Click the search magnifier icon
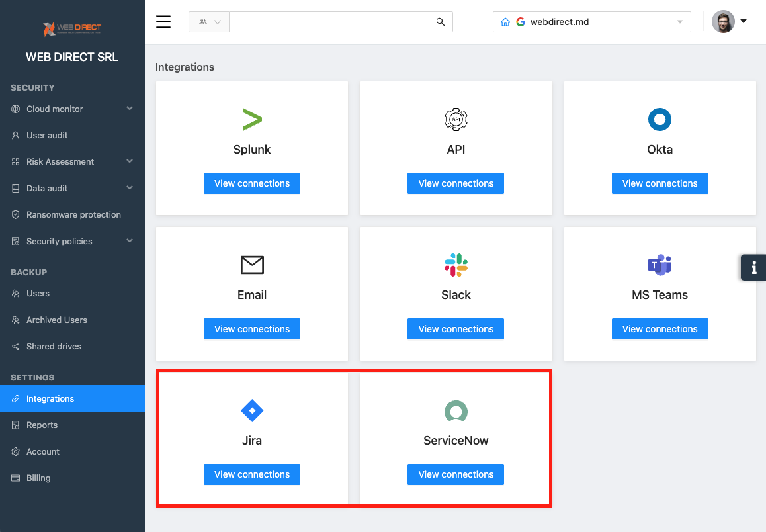 coord(440,22)
